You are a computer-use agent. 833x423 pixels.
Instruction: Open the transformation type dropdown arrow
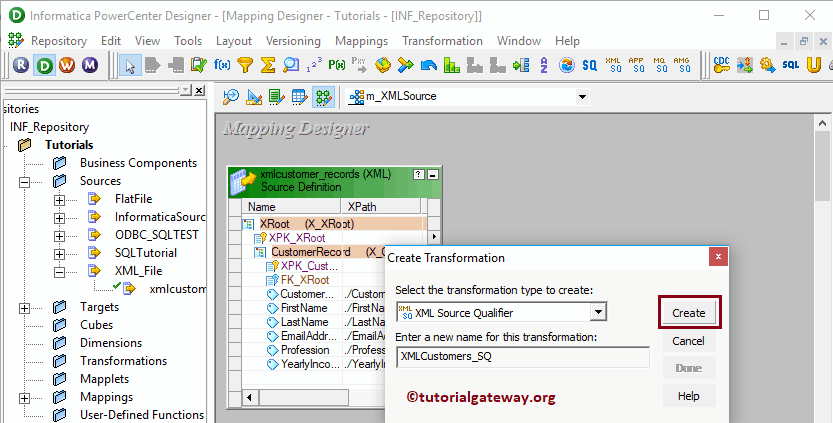(x=598, y=312)
